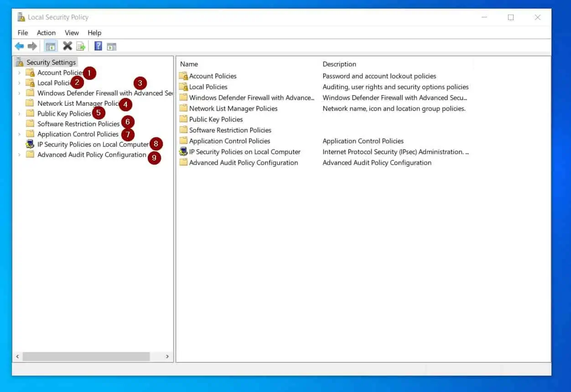The width and height of the screenshot is (571, 392).
Task: Click the Export List toolbar icon
Action: pyautogui.click(x=81, y=46)
